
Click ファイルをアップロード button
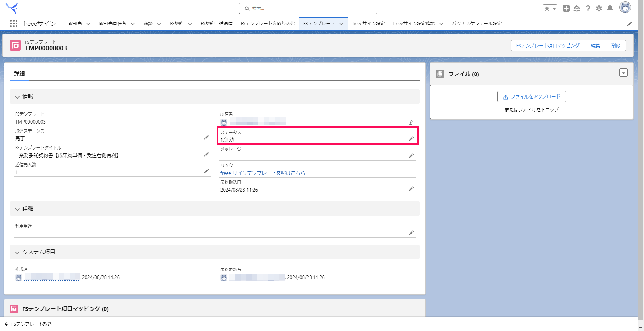click(532, 96)
